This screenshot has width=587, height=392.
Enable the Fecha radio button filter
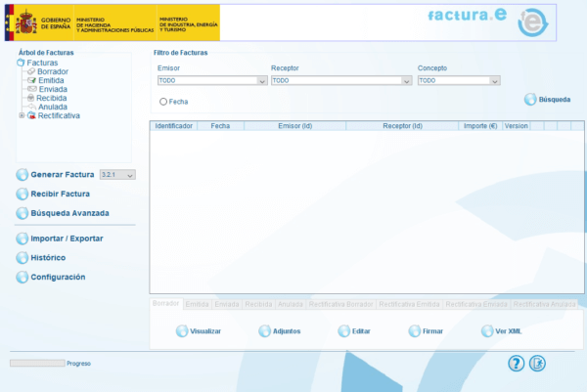tap(163, 102)
